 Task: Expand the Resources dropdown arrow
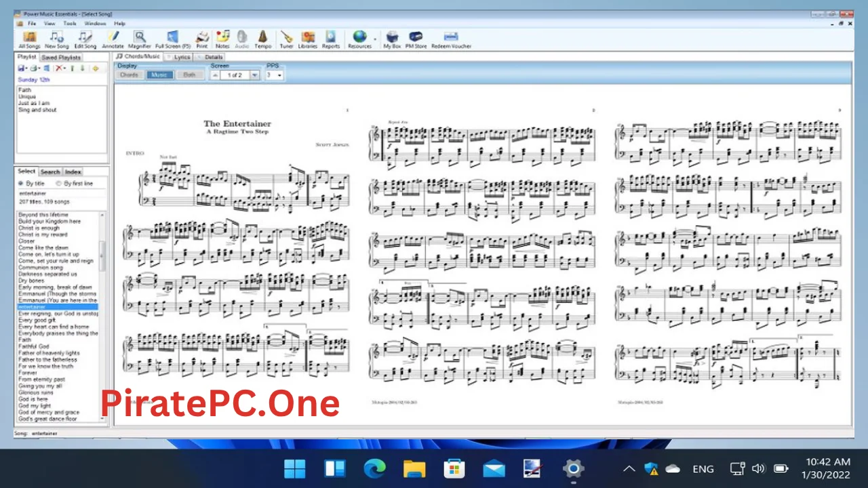coord(375,39)
